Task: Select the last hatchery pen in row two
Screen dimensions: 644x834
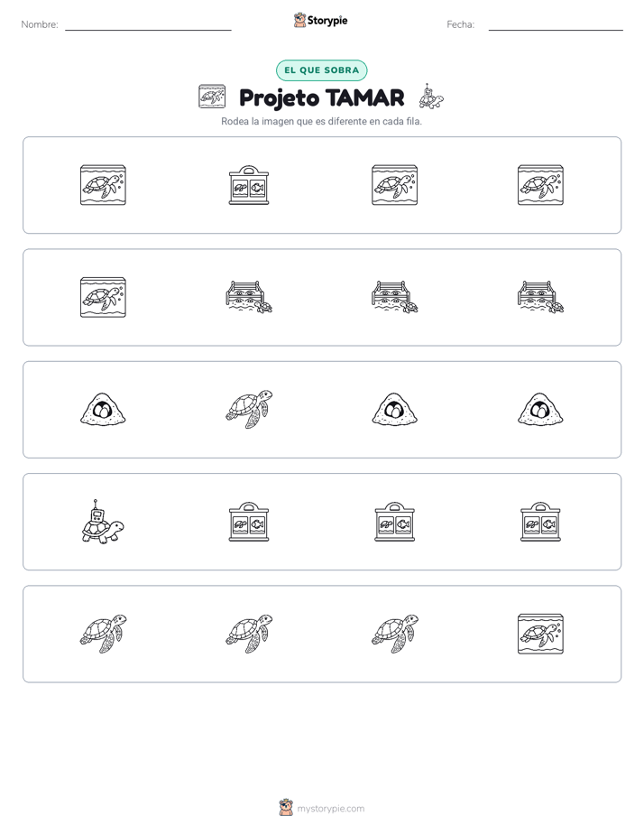Action: (x=540, y=297)
